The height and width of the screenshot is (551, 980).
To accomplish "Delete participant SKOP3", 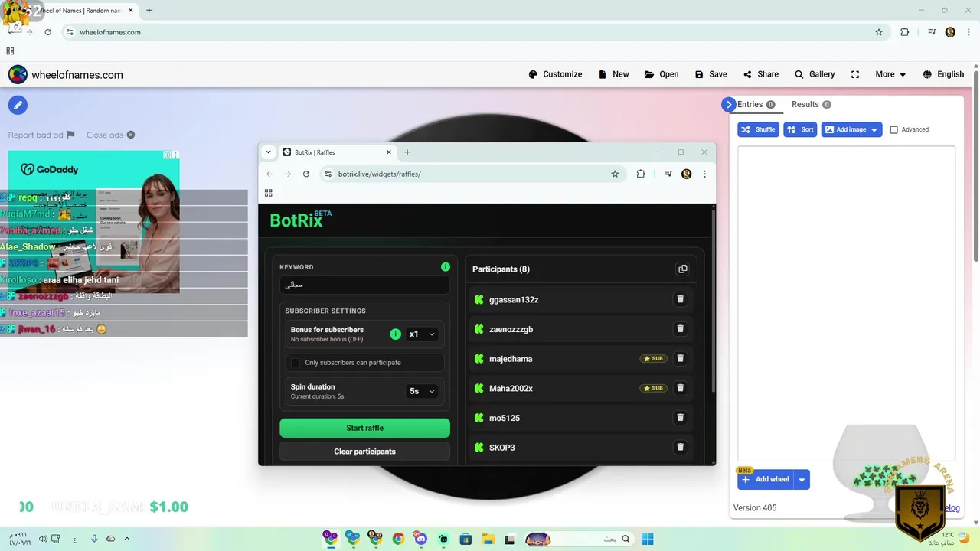I will 680,447.
